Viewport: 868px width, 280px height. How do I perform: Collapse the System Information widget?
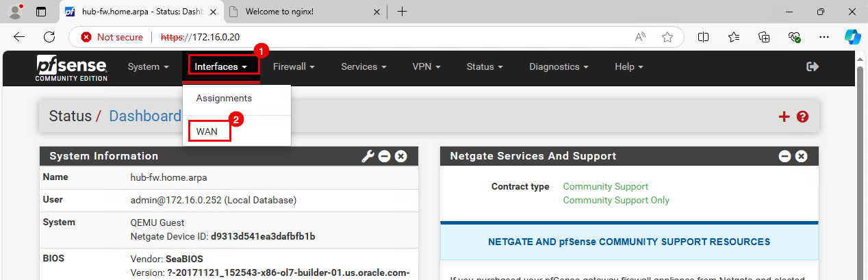coord(385,157)
